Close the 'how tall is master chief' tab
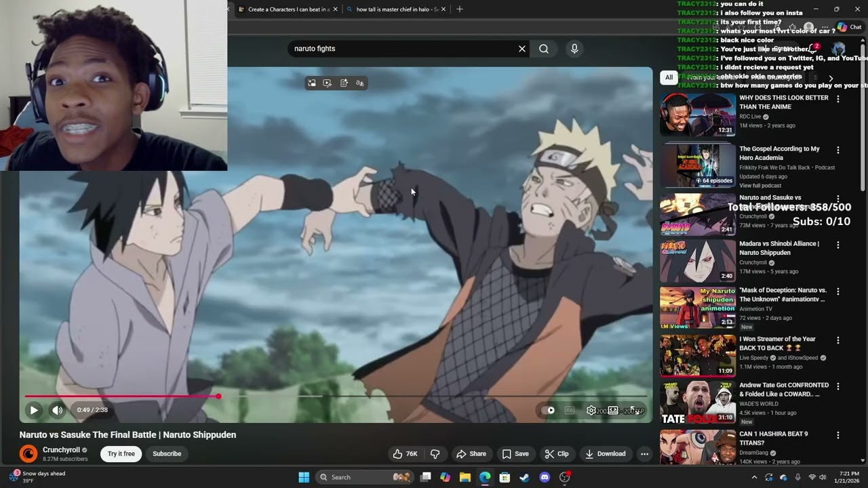Image resolution: width=868 pixels, height=488 pixels. coord(443,9)
